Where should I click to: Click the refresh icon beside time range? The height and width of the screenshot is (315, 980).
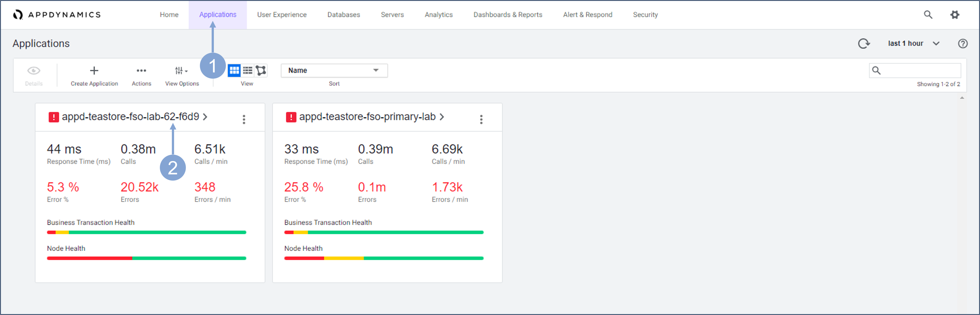click(x=864, y=43)
